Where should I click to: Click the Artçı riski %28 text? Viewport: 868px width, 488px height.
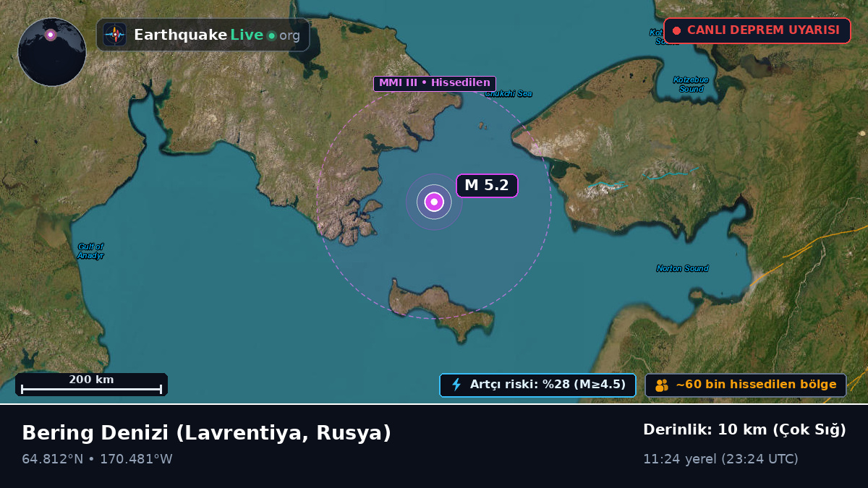click(x=548, y=385)
